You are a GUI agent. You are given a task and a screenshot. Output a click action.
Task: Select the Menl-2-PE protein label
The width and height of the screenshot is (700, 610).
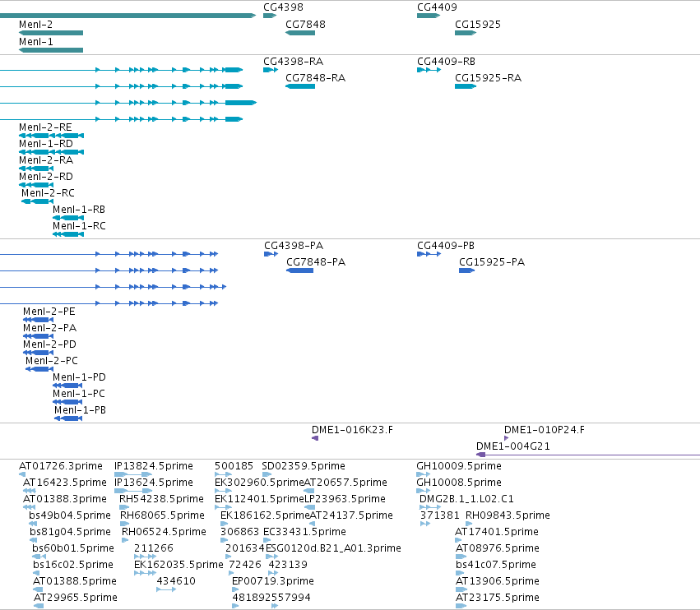(x=49, y=311)
